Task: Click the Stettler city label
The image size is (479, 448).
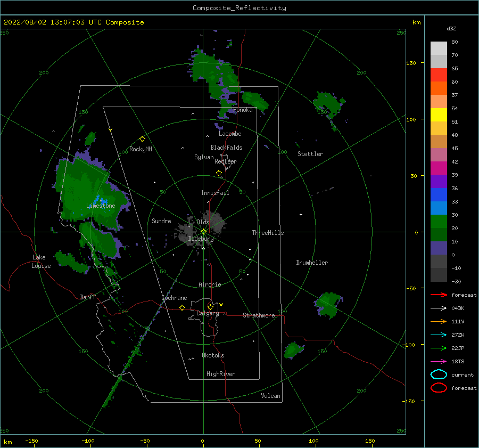Action: pyautogui.click(x=310, y=154)
